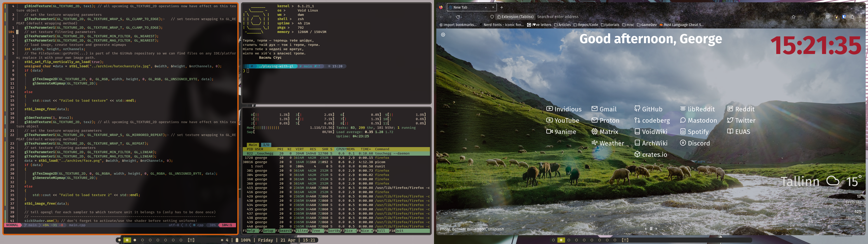
Task: Open Rust Language Cheat Sheet bookmark
Action: tap(681, 25)
